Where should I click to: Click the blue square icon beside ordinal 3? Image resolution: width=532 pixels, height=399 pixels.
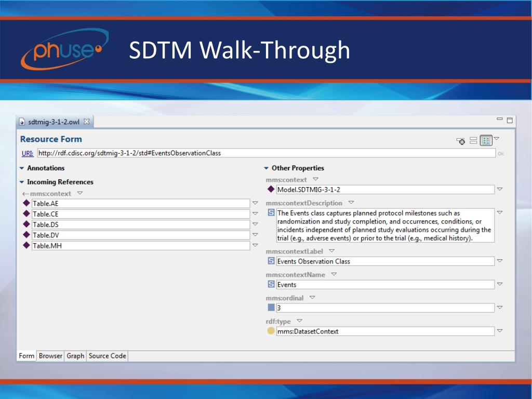coord(271,308)
